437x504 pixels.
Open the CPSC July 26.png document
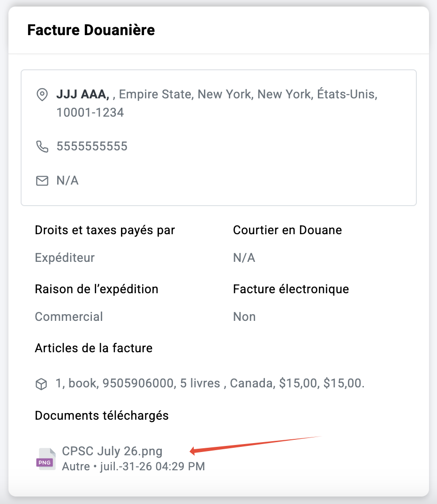click(112, 451)
